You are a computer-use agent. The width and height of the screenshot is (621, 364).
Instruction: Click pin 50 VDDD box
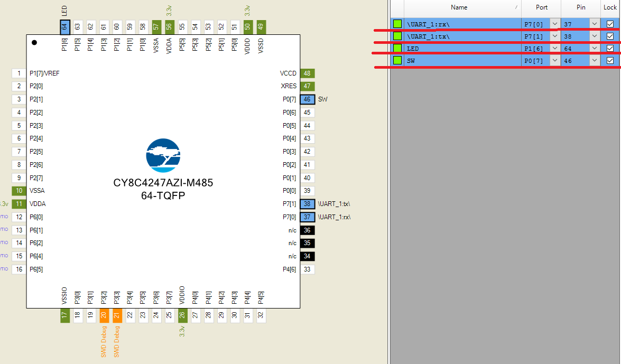247,27
